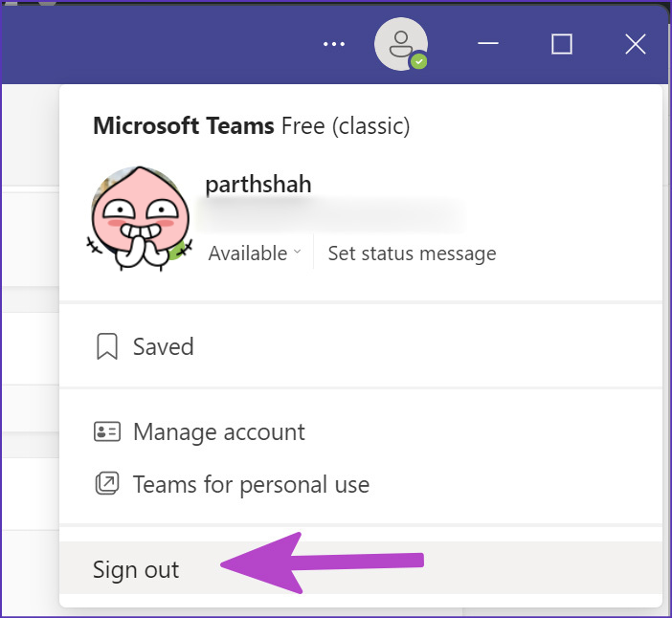Click the Microsoft Teams Free (classic) heading
The width and height of the screenshot is (672, 618).
[251, 126]
